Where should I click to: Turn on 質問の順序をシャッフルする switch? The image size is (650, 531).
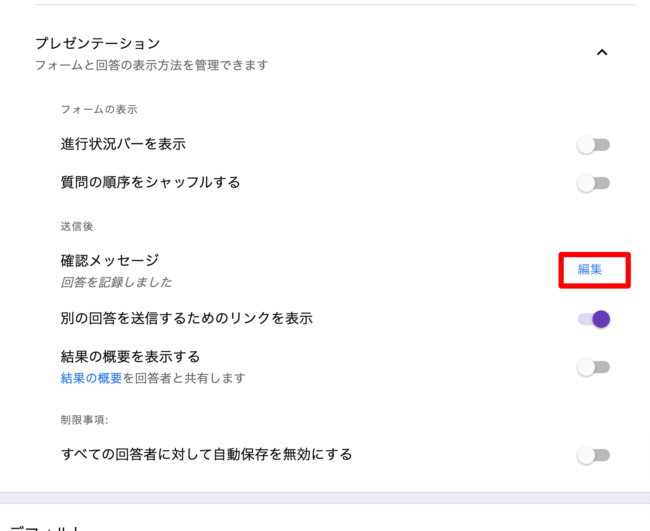pos(594,183)
